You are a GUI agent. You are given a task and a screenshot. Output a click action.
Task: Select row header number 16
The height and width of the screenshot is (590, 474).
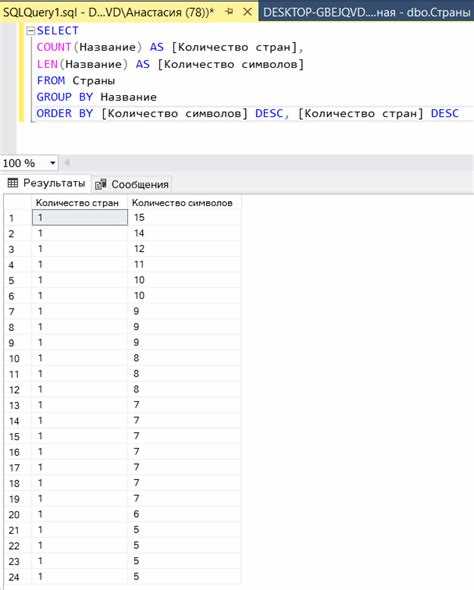coord(17,452)
